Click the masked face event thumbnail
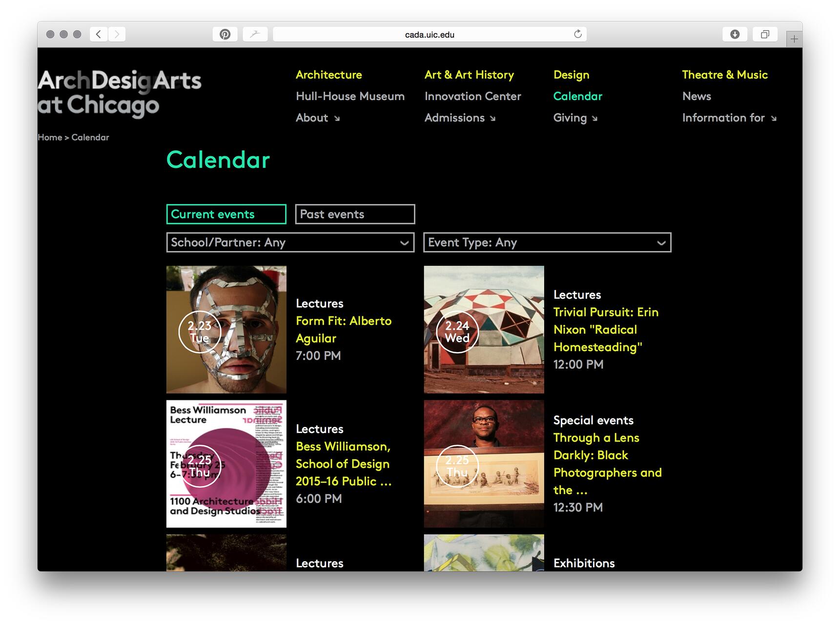840x625 pixels. [226, 330]
